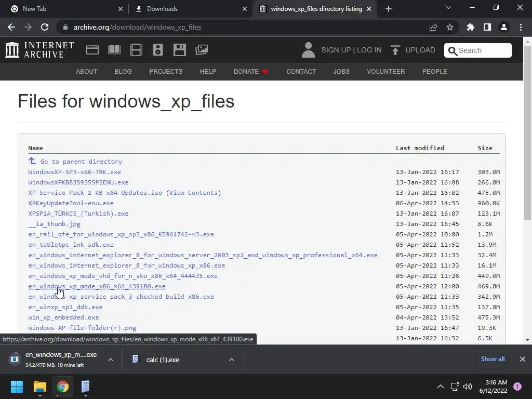
Task: Open the PROJECTS menu item
Action: pos(166,72)
